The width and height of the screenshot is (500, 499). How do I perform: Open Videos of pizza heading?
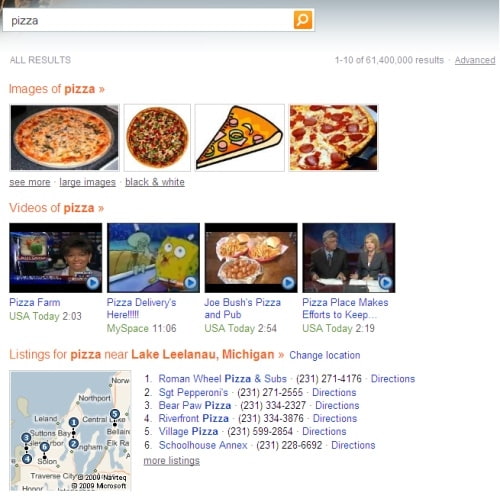pos(56,208)
